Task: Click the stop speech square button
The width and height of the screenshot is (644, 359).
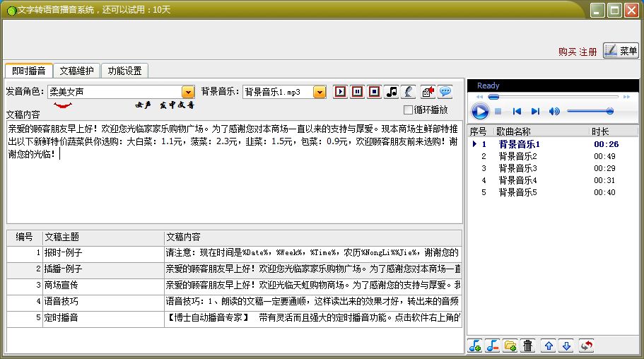Action: tap(374, 92)
